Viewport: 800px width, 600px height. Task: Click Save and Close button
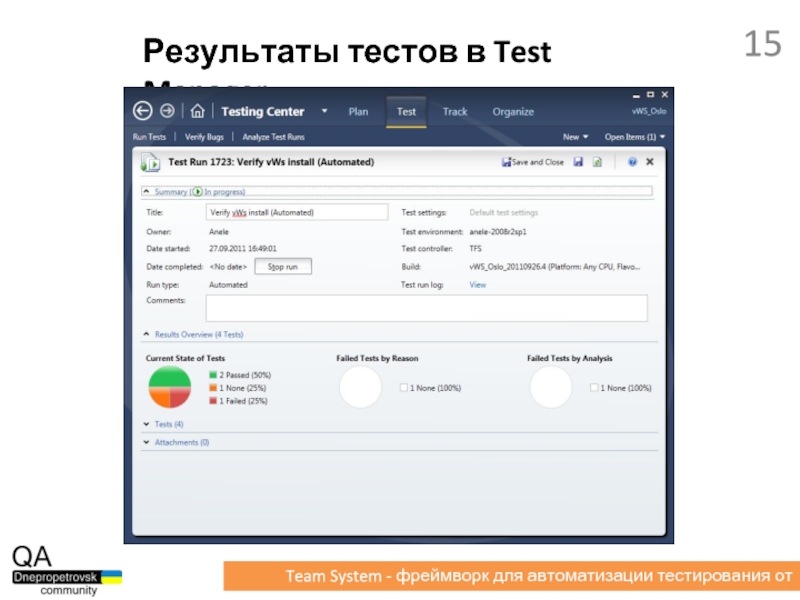coord(533,162)
